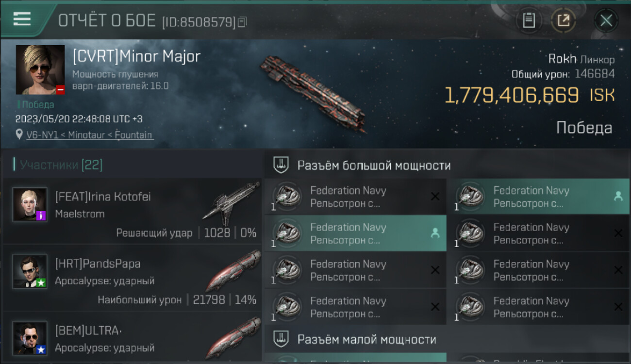631x364 pixels.
Task: Click the low power slot shield icon
Action: coord(281,339)
